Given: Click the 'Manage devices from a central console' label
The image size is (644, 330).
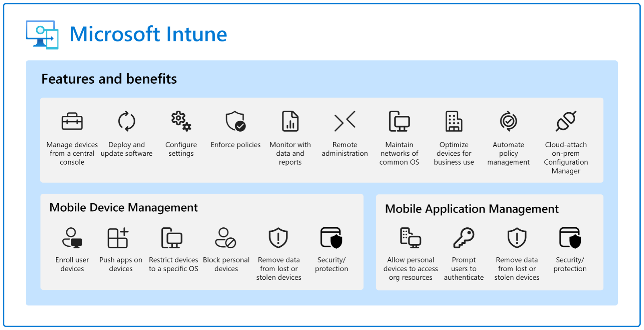Looking at the screenshot, I should [x=72, y=153].
